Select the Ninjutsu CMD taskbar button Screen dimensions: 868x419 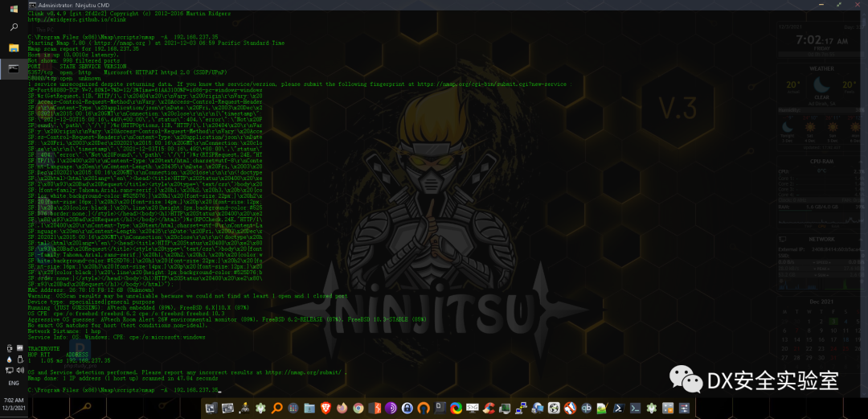tap(14, 68)
